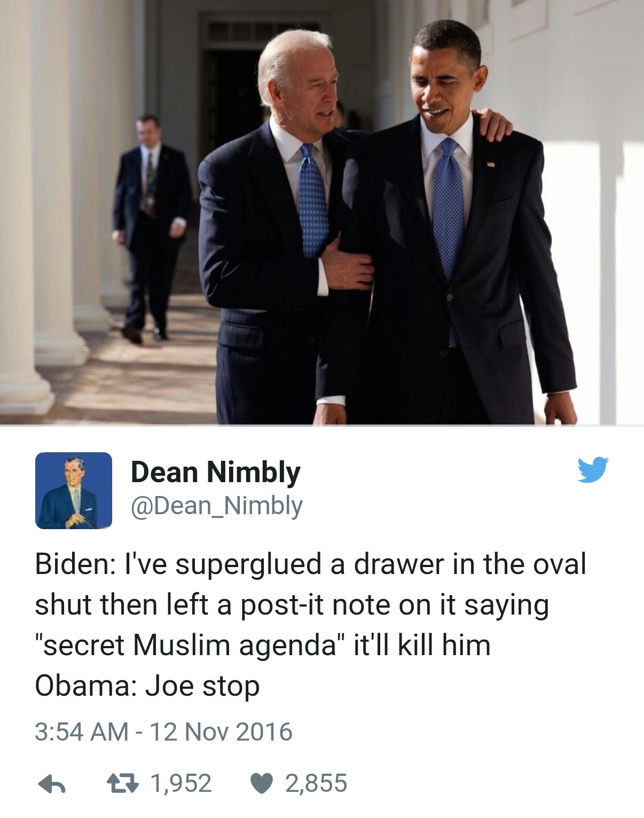Click the "secret Muslim agenda" text line
Viewport: 644px width, 818px height.
[262, 645]
